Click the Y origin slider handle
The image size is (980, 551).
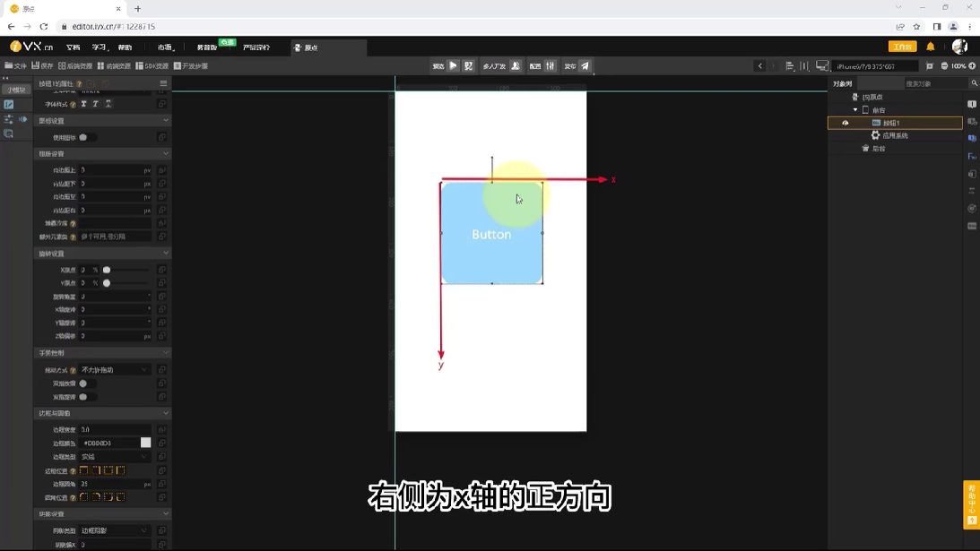click(107, 283)
